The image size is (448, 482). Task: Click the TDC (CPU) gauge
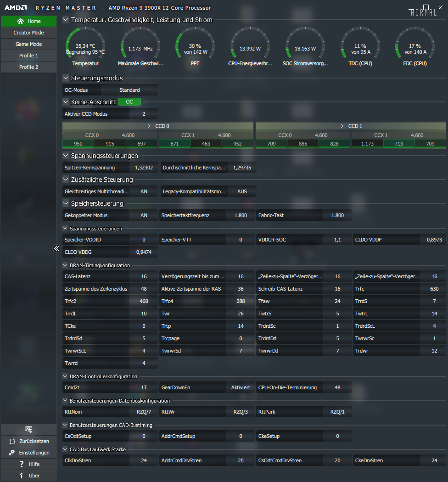pos(360,43)
